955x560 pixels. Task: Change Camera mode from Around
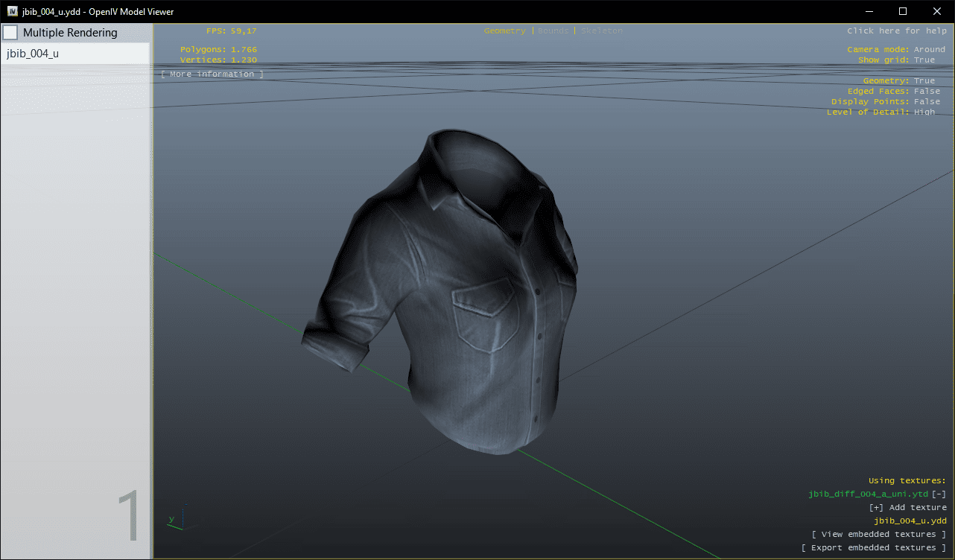coord(929,50)
